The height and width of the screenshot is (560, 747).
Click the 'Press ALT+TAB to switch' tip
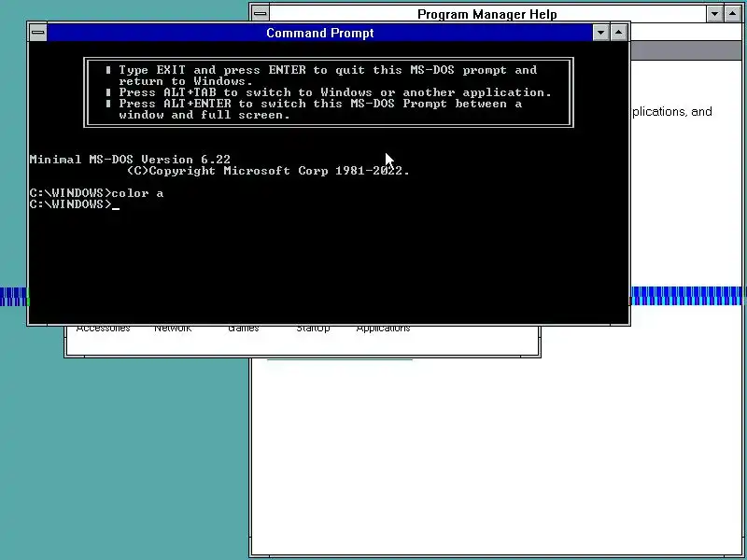(x=329, y=92)
